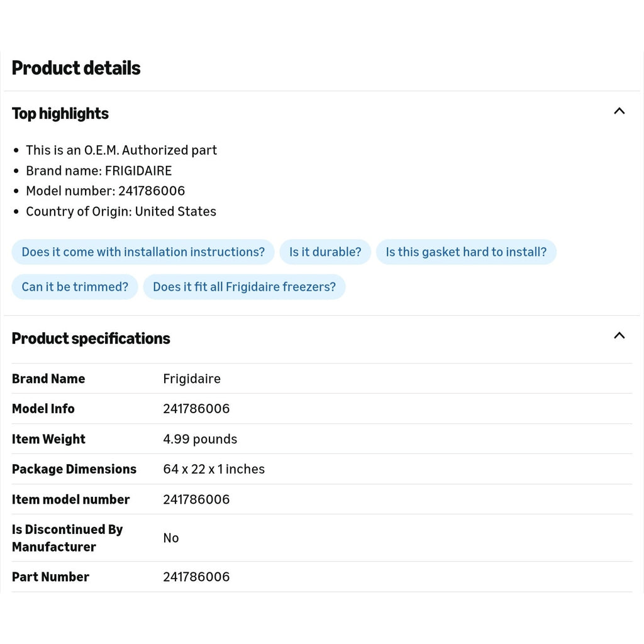
Task: Click 'Is this gasket hard to install?' chip
Action: click(x=466, y=252)
